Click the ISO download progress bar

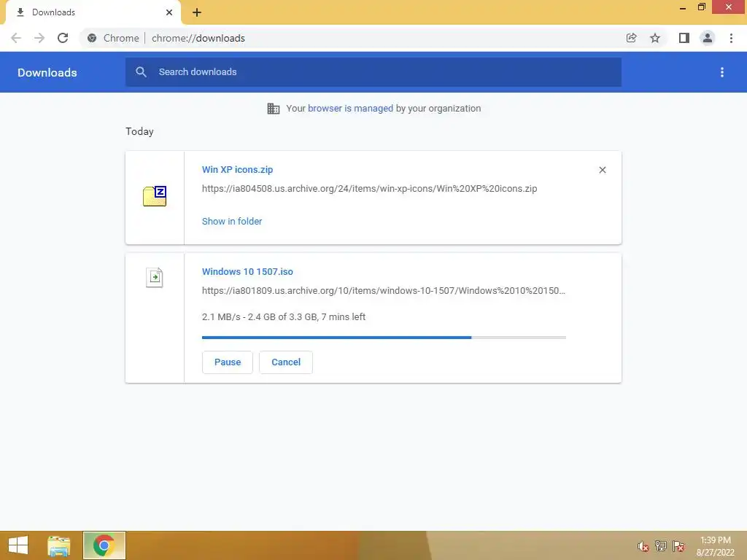coord(384,337)
